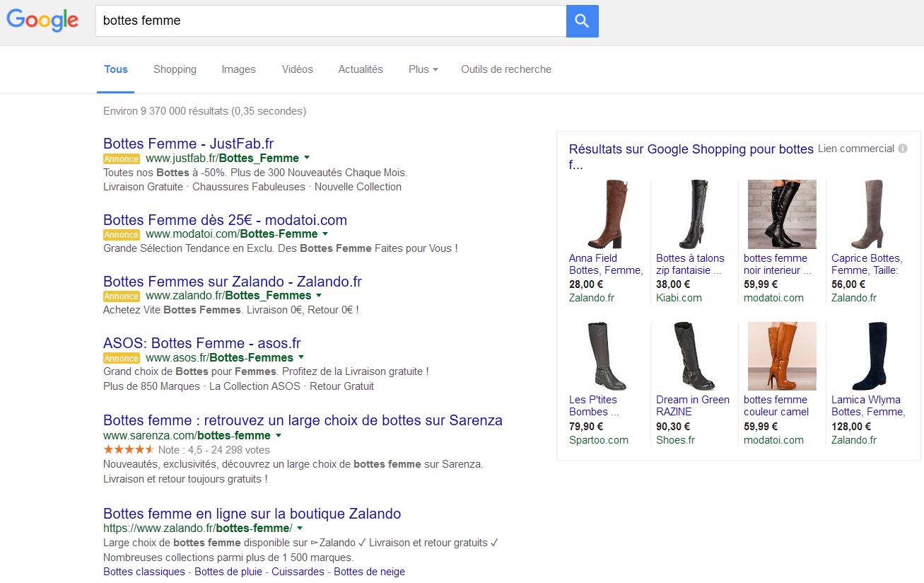The image size is (924, 583).
Task: Switch to the Images tab
Action: [238, 69]
